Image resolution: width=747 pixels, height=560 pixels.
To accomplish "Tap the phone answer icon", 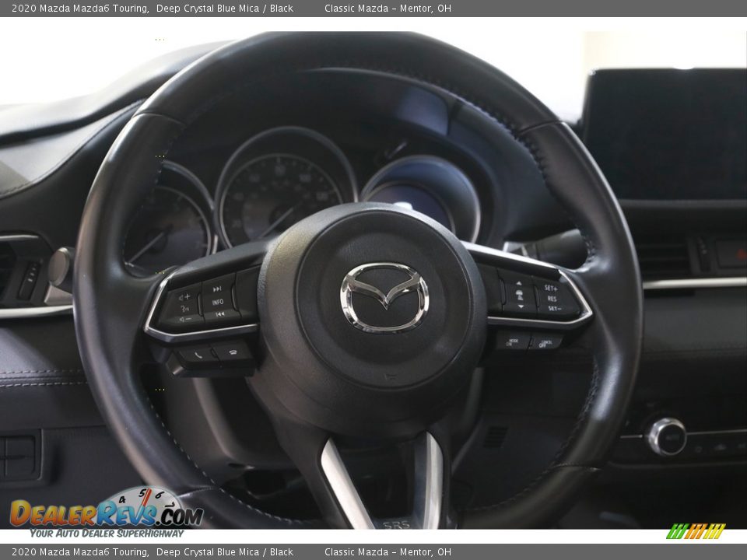I will point(198,355).
